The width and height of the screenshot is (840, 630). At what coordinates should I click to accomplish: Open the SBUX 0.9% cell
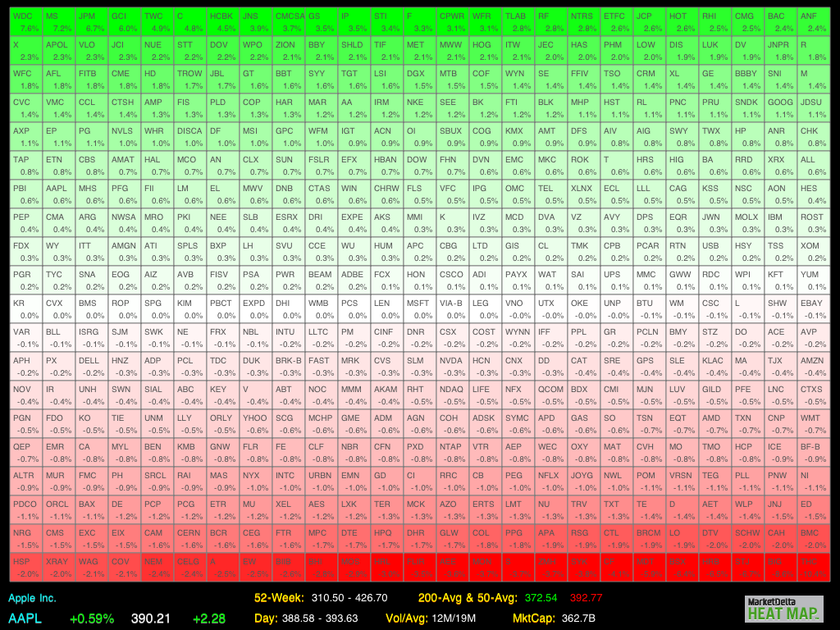pos(452,137)
